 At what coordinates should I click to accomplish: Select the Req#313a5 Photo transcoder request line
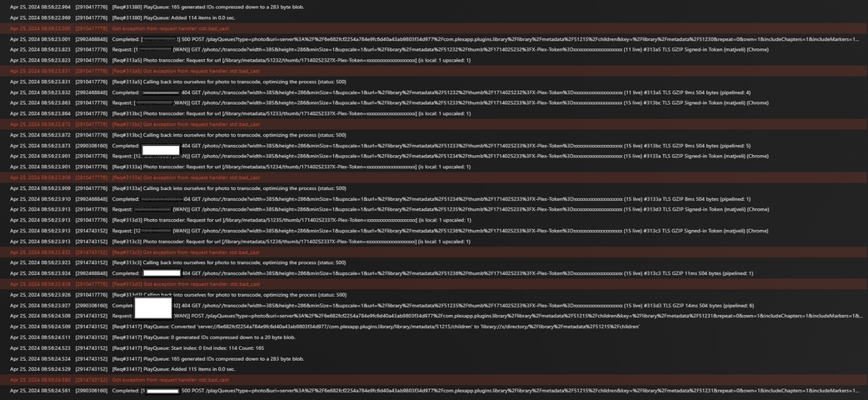(x=434, y=60)
